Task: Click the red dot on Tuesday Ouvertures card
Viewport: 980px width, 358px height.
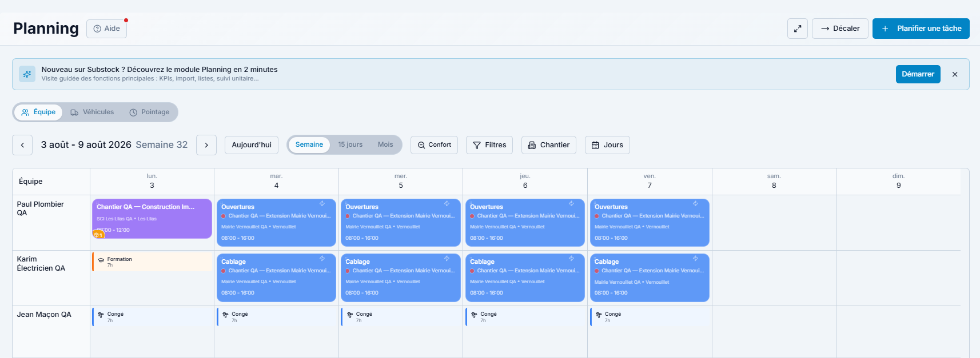Action: click(224, 216)
